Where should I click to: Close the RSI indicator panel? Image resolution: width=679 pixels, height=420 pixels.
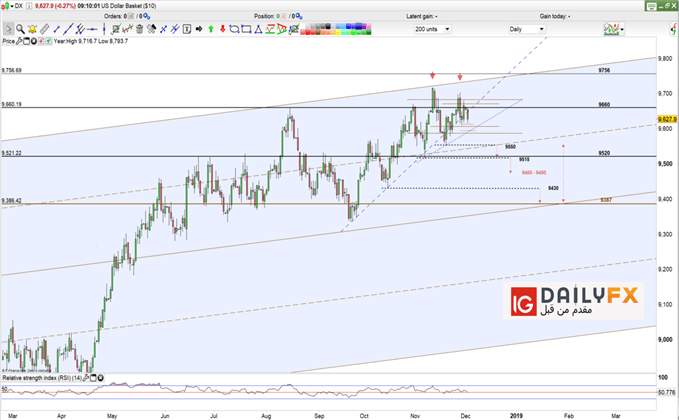pyautogui.click(x=100, y=378)
